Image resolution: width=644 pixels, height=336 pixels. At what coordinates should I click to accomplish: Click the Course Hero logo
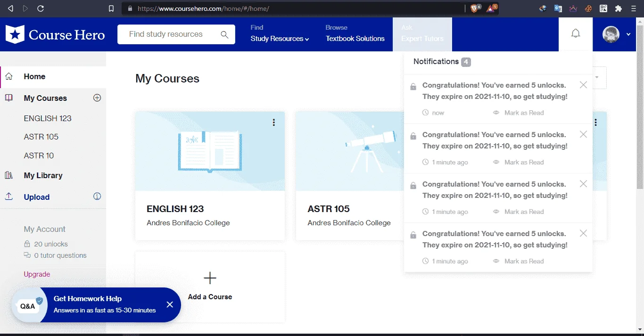point(55,34)
